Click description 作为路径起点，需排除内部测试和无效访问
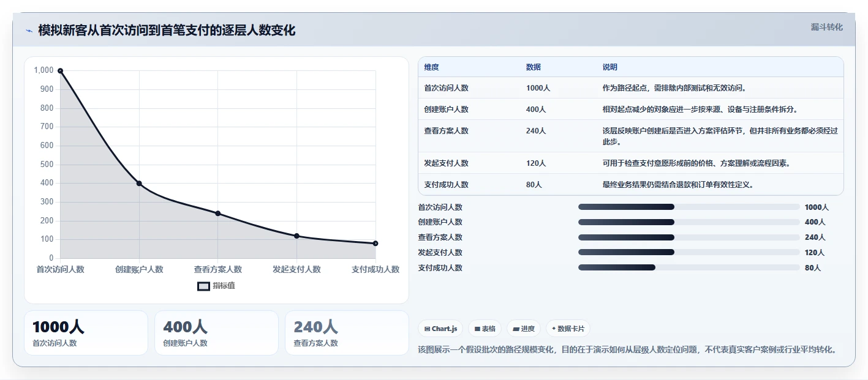Image resolution: width=868 pixels, height=380 pixels. [x=674, y=88]
